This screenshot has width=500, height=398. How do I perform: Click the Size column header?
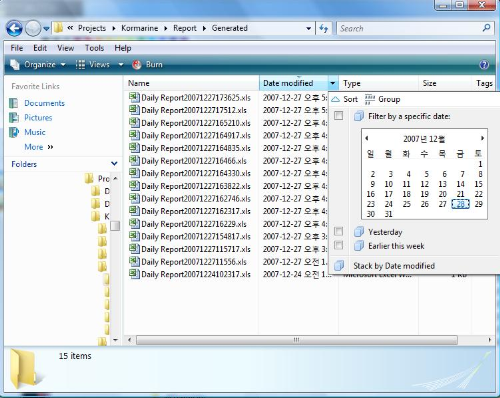tap(445, 83)
